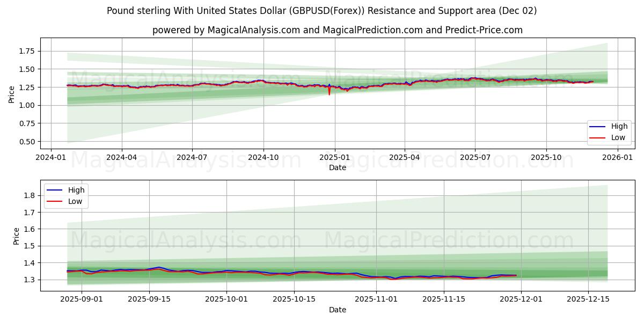Expand the top chart legend box
Screen dimensions: 644x322
coord(608,131)
